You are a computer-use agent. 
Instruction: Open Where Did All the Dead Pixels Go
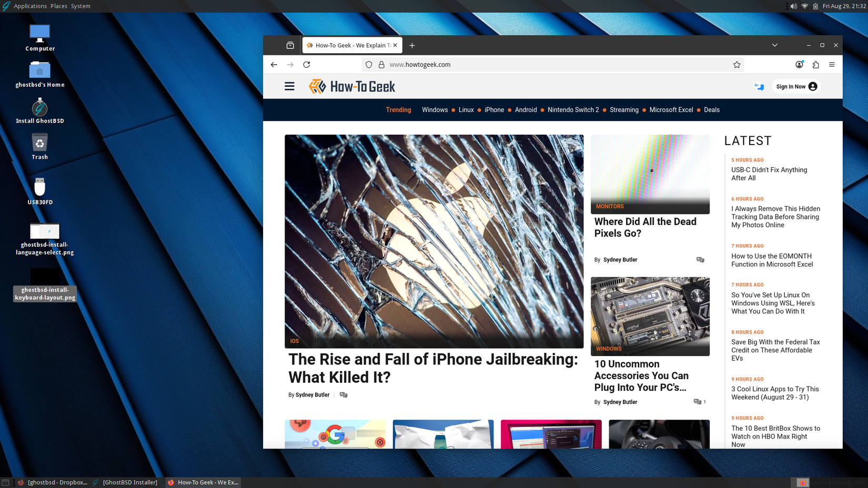pyautogui.click(x=645, y=227)
